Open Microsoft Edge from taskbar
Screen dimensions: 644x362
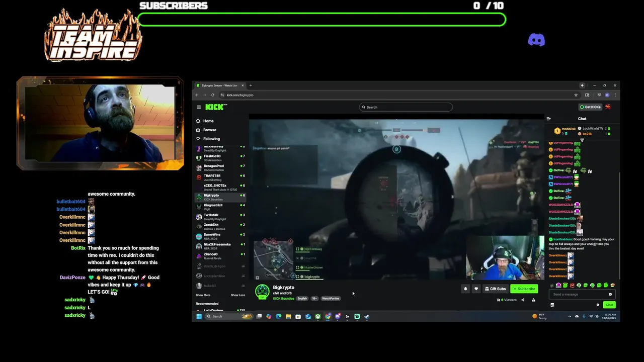pyautogui.click(x=278, y=316)
